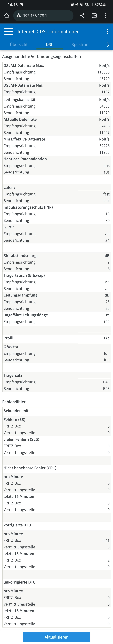Image resolution: width=113 pixels, height=644 pixels.
Task: Open the FRITZ!Box hamburger navigation menu
Action: 9,31
